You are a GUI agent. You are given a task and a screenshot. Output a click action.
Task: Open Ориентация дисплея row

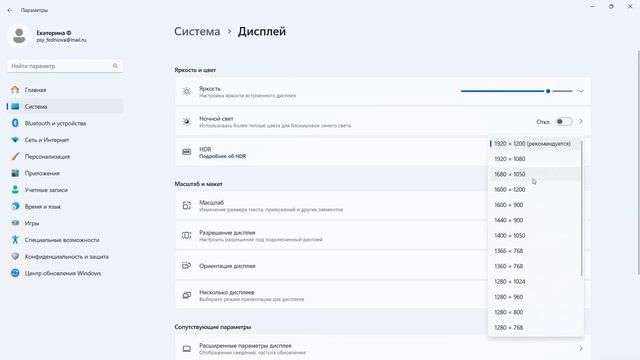pos(331,266)
